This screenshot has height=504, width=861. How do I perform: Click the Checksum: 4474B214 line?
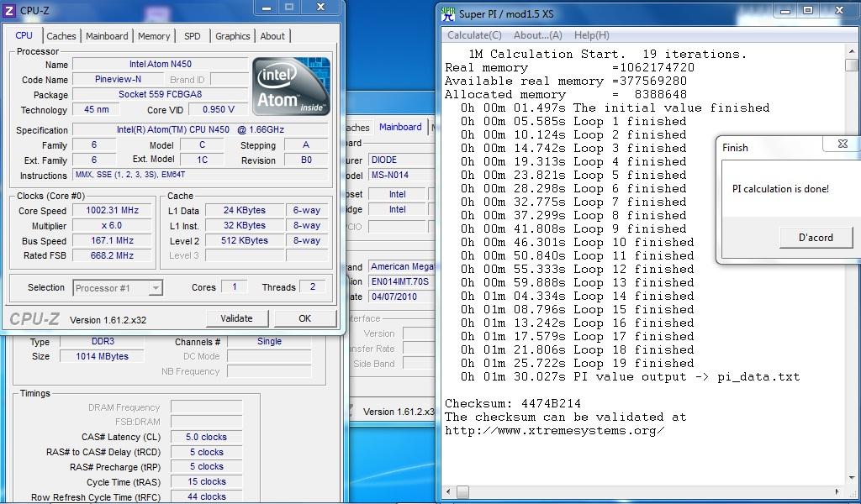point(512,404)
